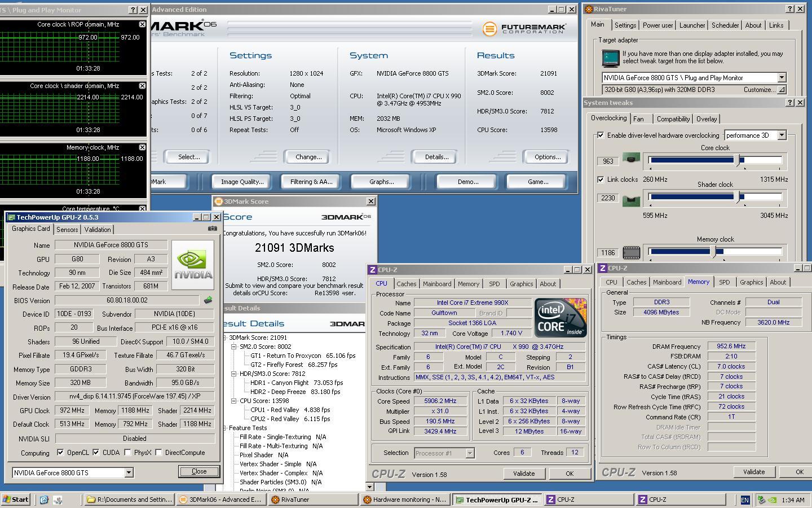Toggle the OpenCL checkbox in GPU-Z
This screenshot has width=812, height=508.
pos(60,452)
